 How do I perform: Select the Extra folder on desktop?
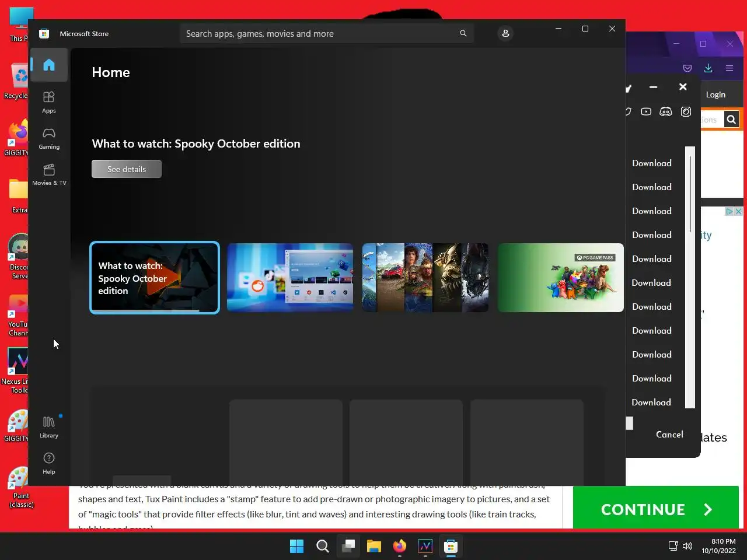(x=19, y=196)
